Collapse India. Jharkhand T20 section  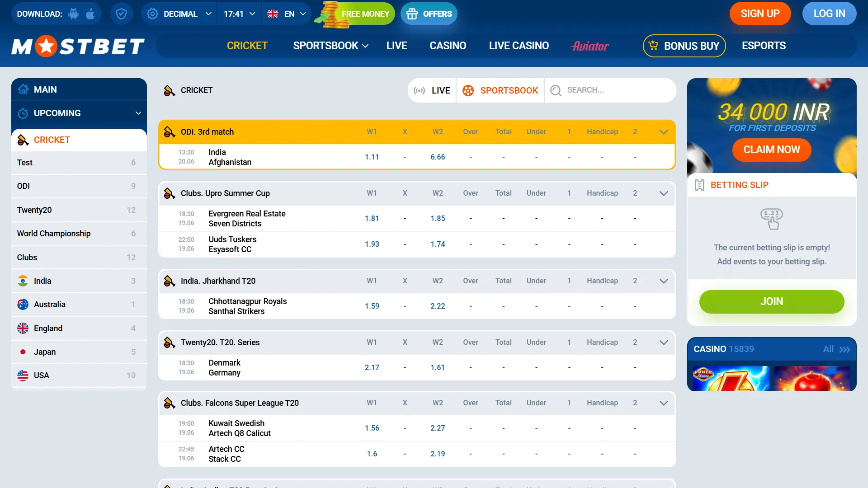click(x=664, y=281)
